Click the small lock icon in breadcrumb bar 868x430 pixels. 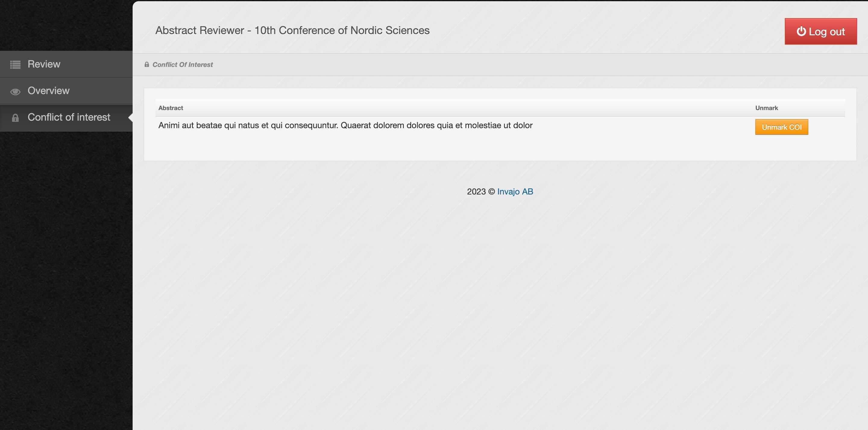[146, 65]
